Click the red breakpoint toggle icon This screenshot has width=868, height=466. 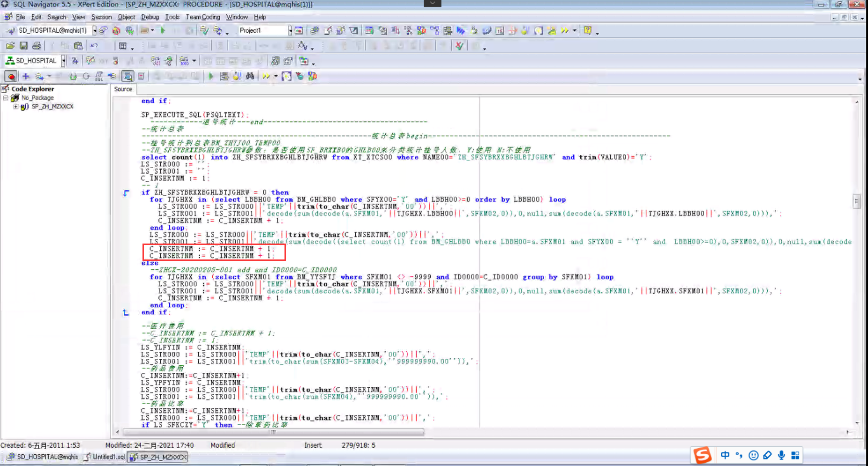coord(11,76)
